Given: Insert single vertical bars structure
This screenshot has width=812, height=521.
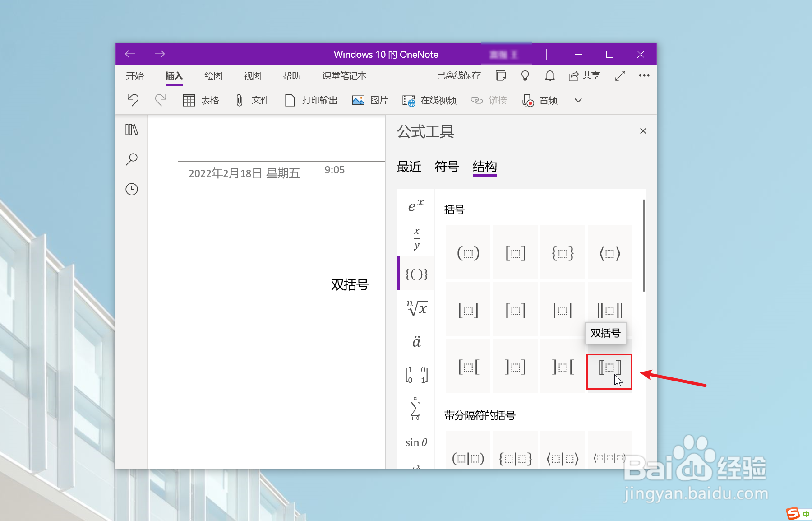Looking at the screenshot, I should point(563,310).
